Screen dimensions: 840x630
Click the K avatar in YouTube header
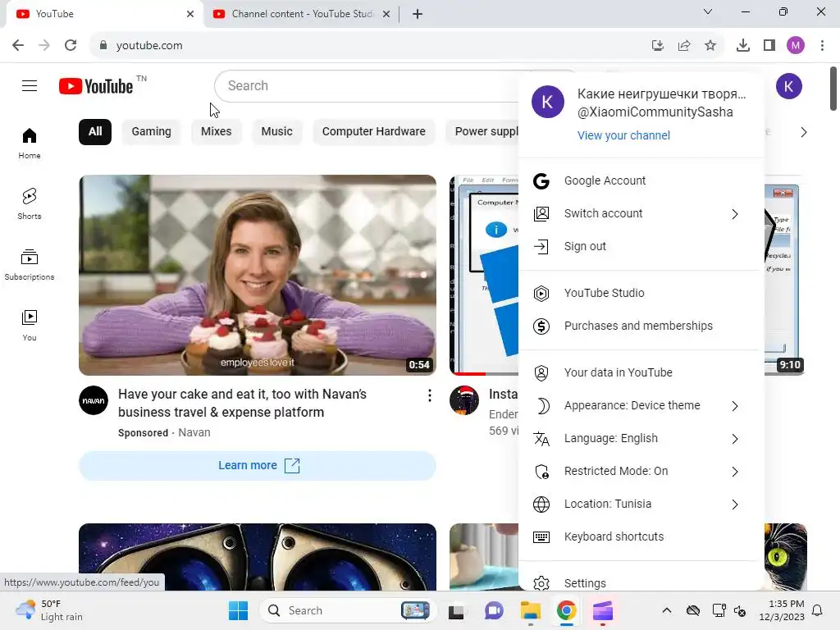click(788, 85)
